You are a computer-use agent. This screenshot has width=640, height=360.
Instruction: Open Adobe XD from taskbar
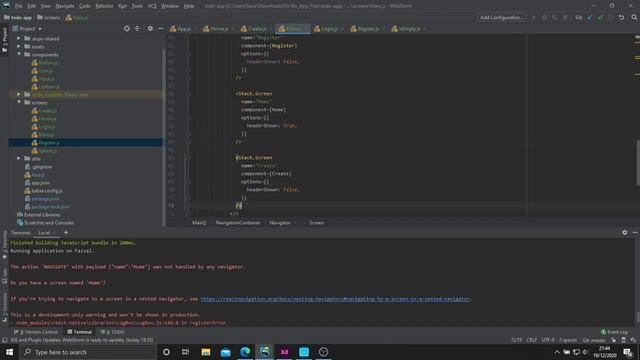coord(284,352)
